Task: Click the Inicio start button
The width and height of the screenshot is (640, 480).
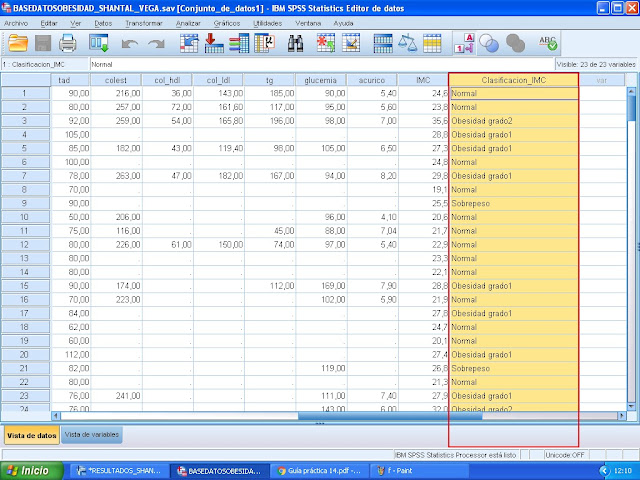Action: (x=31, y=471)
